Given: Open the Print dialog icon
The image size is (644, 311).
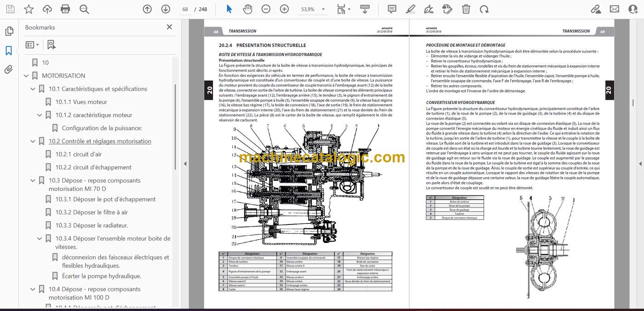Looking at the screenshot, I should coord(65,9).
